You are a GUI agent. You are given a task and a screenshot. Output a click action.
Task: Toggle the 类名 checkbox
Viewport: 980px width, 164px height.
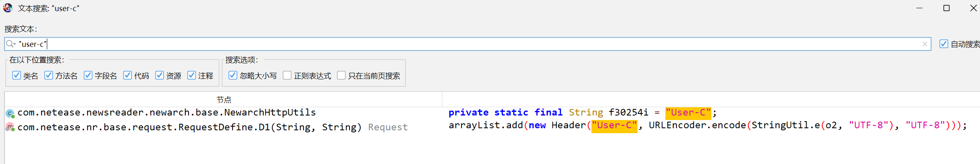(16, 75)
